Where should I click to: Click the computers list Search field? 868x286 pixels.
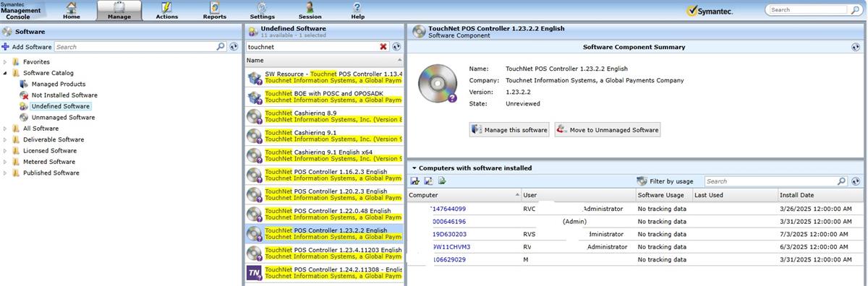770,181
